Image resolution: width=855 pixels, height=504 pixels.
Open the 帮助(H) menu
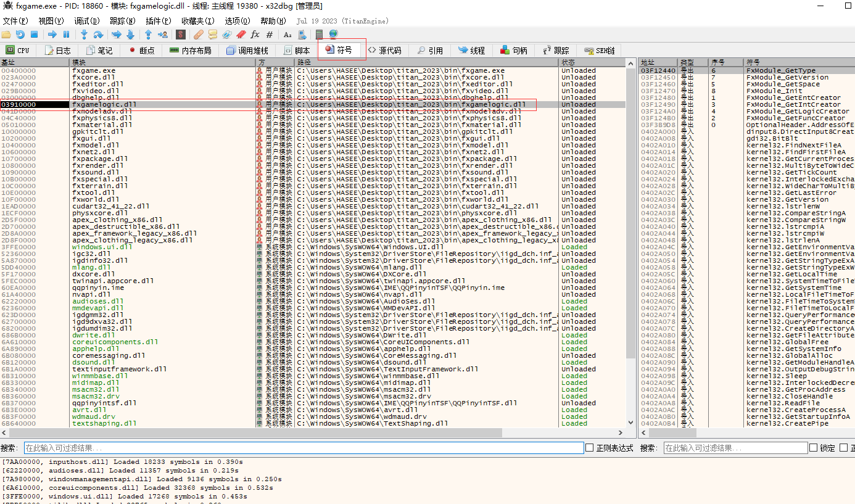click(273, 21)
